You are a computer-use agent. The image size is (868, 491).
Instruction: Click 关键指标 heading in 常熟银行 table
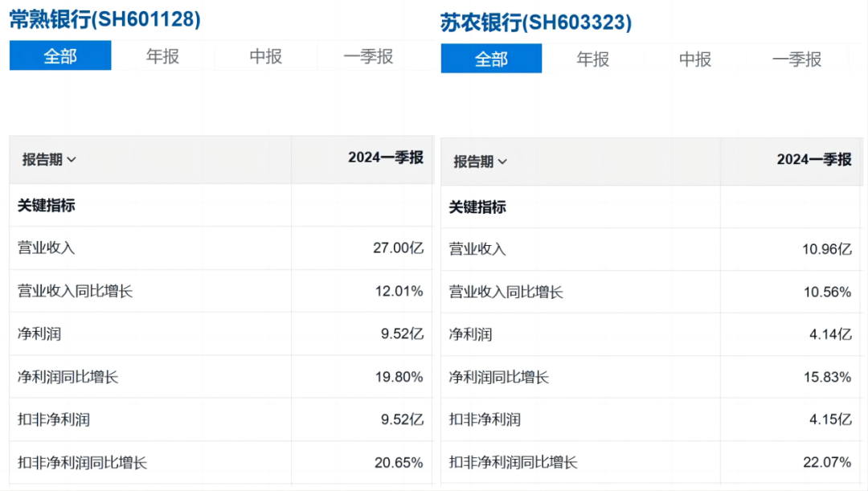47,206
